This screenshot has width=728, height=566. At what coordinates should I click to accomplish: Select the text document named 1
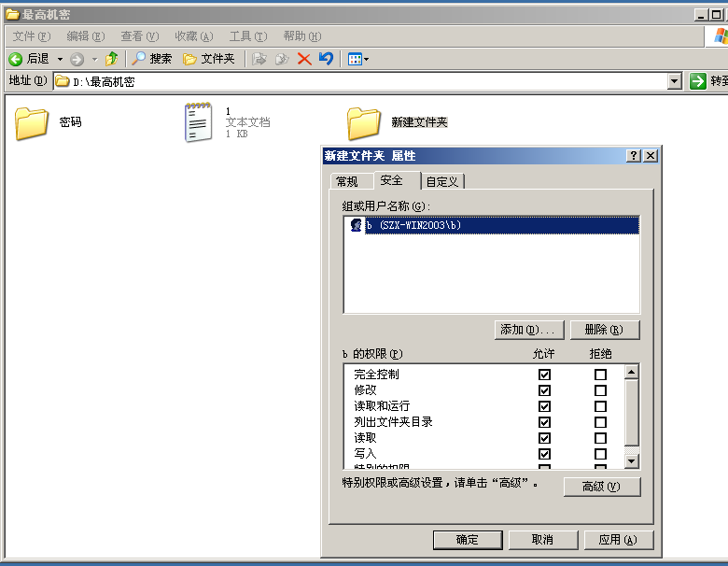click(x=198, y=122)
